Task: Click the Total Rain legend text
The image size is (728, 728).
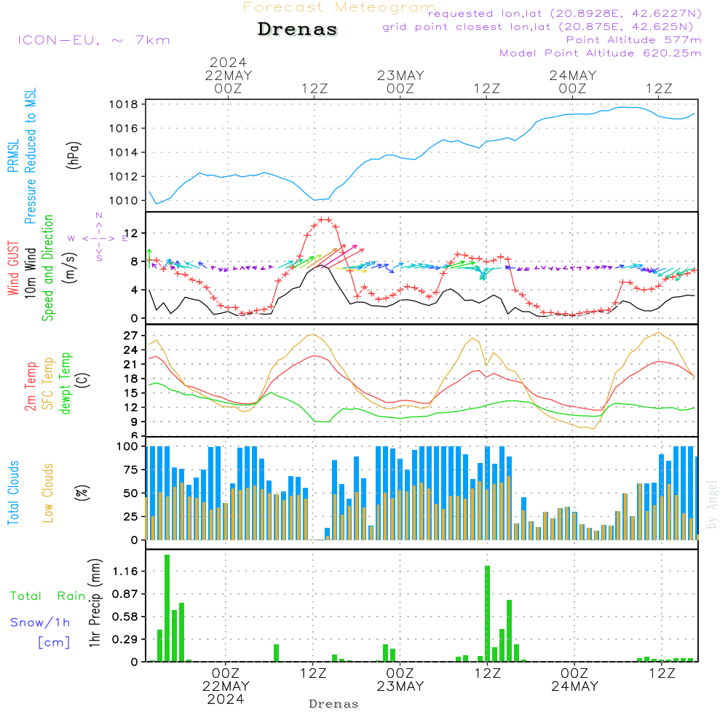Action: click(47, 596)
